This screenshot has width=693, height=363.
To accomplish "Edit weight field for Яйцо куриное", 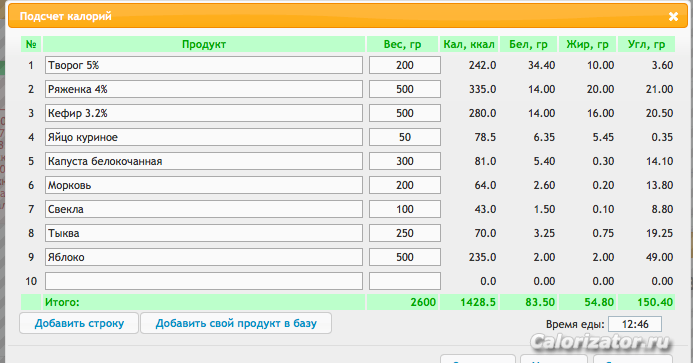I will pos(405,137).
